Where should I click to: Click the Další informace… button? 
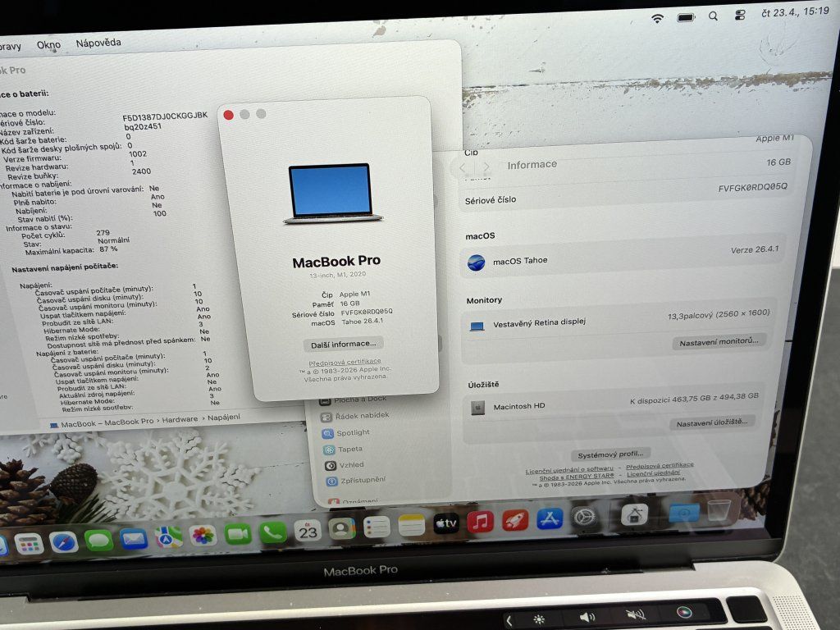pos(344,344)
